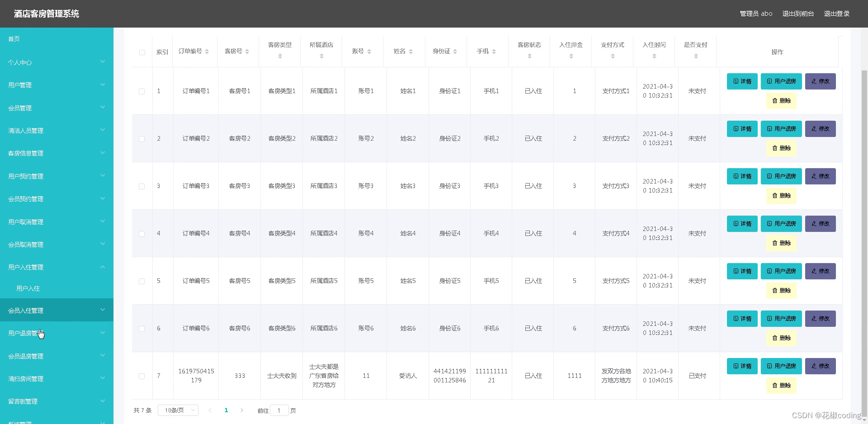The height and width of the screenshot is (424, 868).
Task: Select all rows header checkbox
Action: (142, 52)
